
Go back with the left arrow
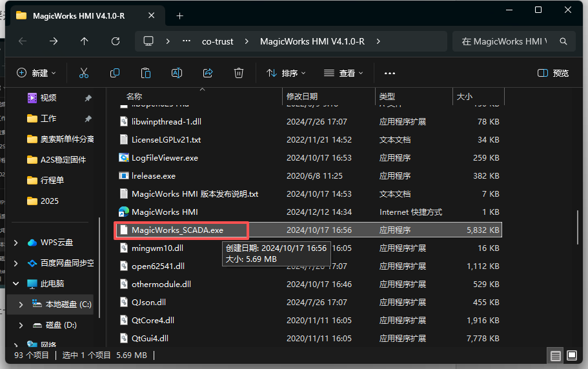coord(23,41)
